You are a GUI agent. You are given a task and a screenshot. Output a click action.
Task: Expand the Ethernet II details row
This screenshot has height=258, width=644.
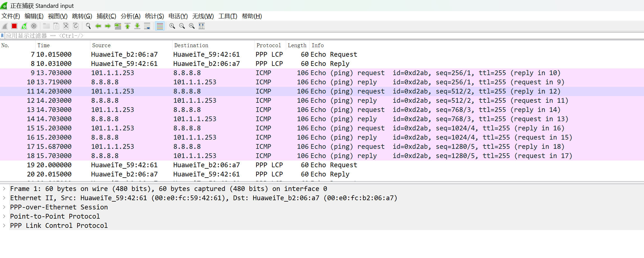(x=4, y=198)
